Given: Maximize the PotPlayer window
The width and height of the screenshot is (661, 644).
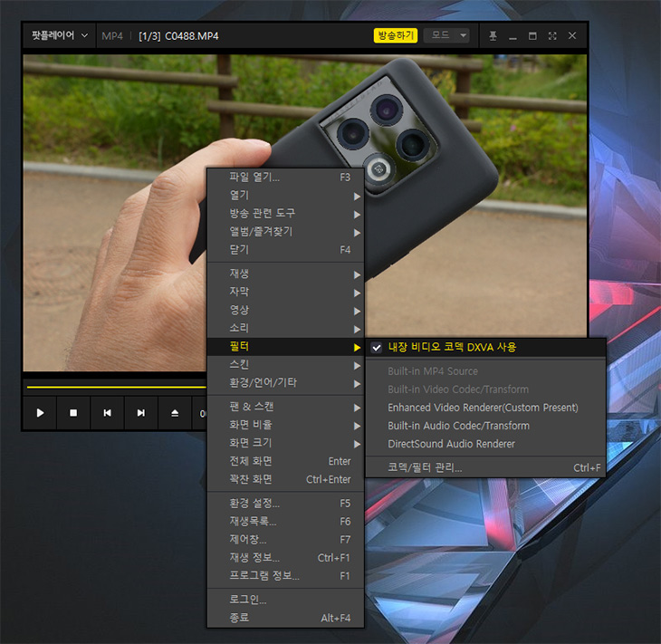Looking at the screenshot, I should (x=532, y=36).
